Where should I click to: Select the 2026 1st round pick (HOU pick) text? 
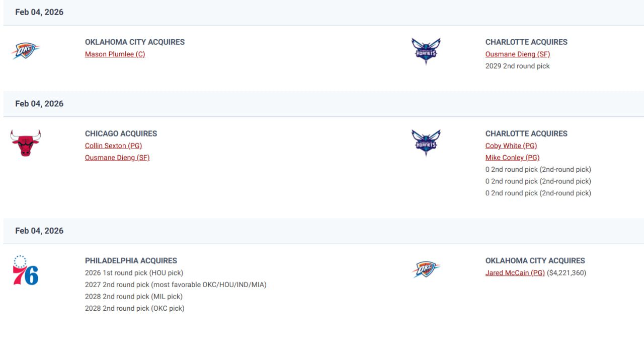[x=134, y=273]
